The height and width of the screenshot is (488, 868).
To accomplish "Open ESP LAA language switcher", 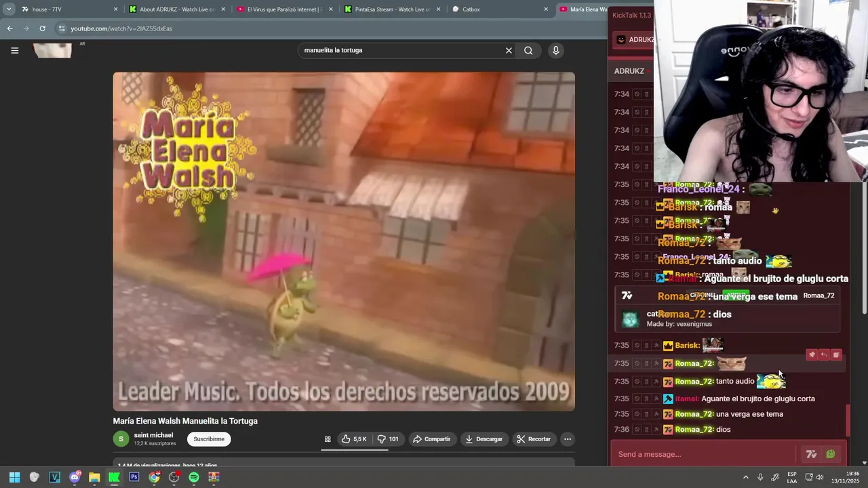I will point(792,477).
